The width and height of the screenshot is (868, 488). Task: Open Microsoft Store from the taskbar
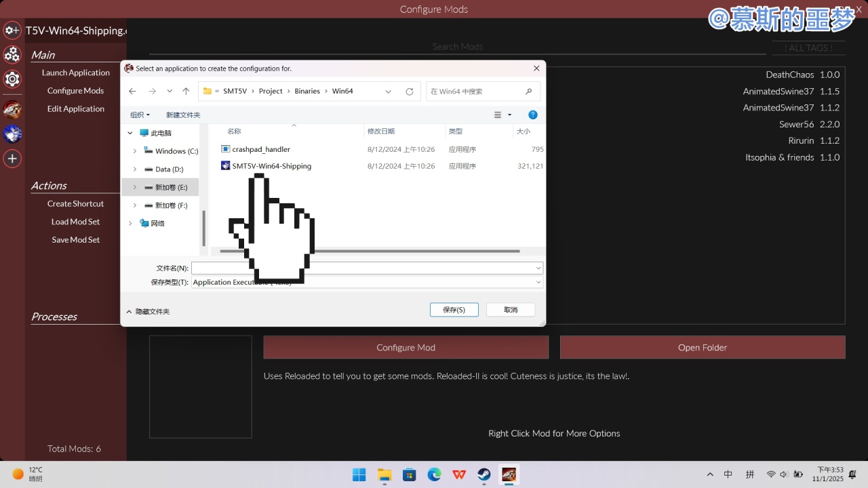(x=410, y=474)
